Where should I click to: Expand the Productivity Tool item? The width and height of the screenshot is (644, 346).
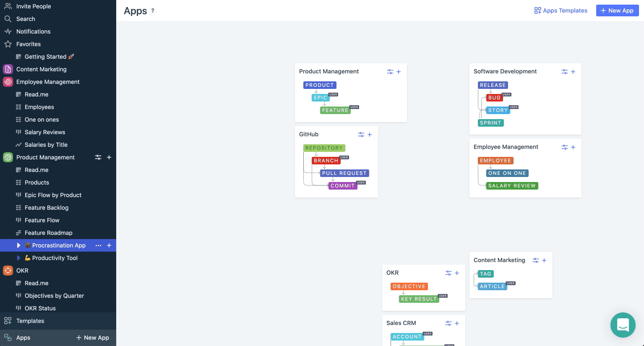pyautogui.click(x=18, y=258)
